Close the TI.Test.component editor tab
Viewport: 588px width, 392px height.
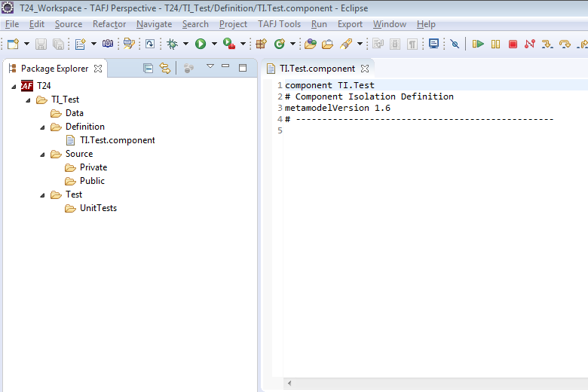[365, 69]
